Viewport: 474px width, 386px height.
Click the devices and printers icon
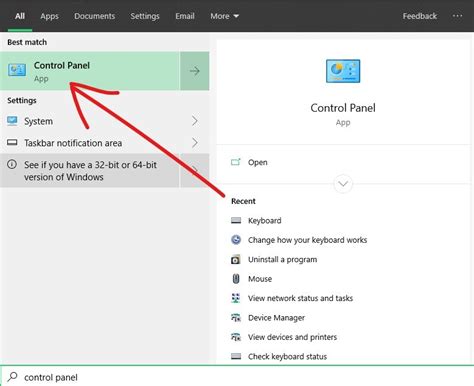[236, 337]
